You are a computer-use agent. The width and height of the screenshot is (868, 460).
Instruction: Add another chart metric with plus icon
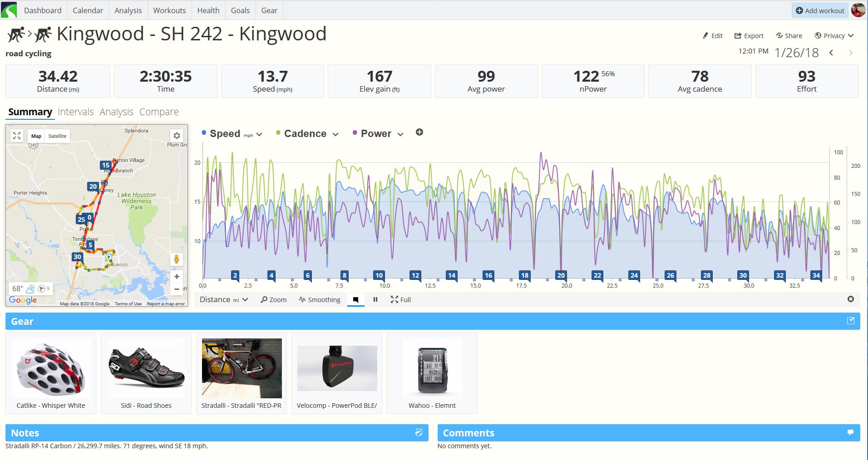pos(419,132)
